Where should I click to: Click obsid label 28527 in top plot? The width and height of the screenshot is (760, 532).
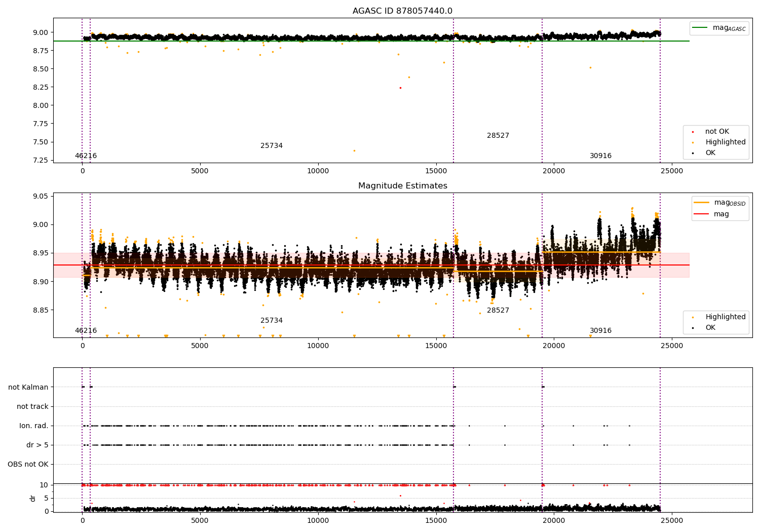(498, 136)
